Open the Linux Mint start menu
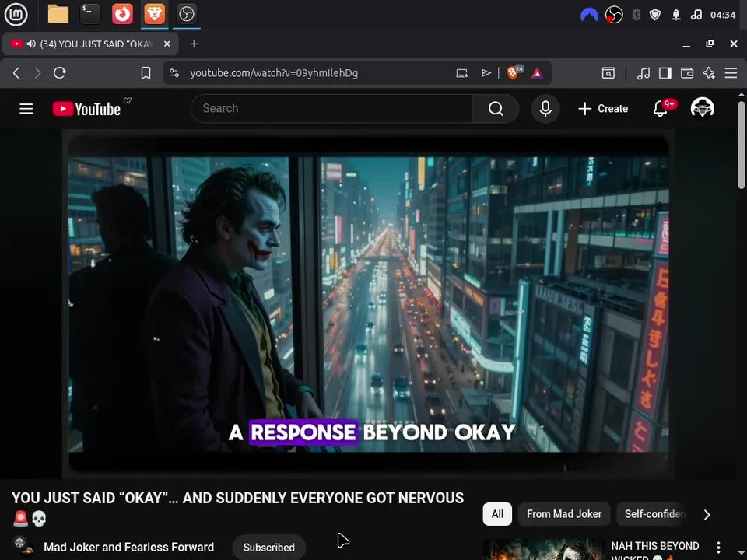This screenshot has width=747, height=560. pos(16,14)
